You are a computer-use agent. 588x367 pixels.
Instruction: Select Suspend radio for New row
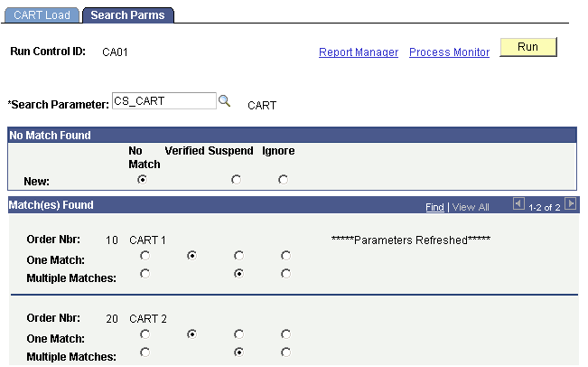(x=237, y=180)
